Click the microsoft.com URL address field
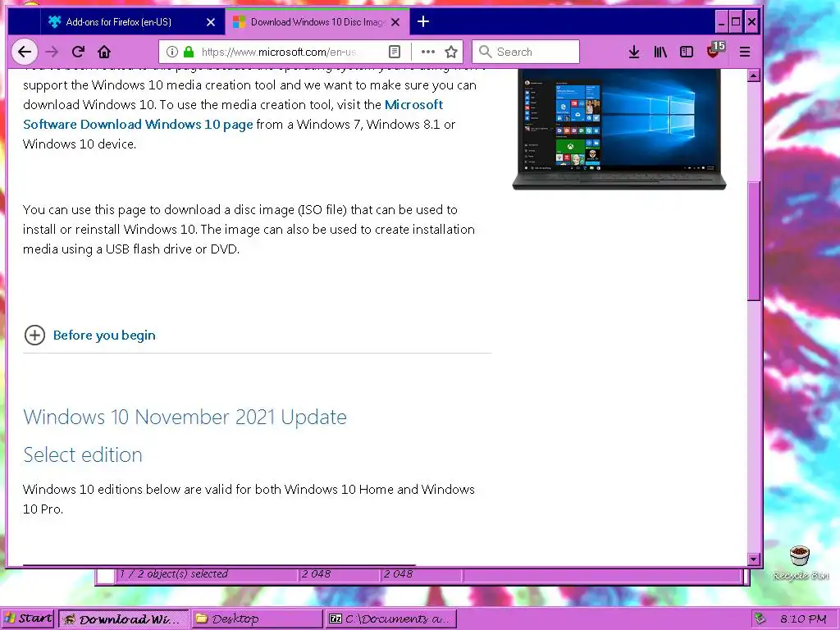Image resolution: width=840 pixels, height=630 pixels. (279, 52)
